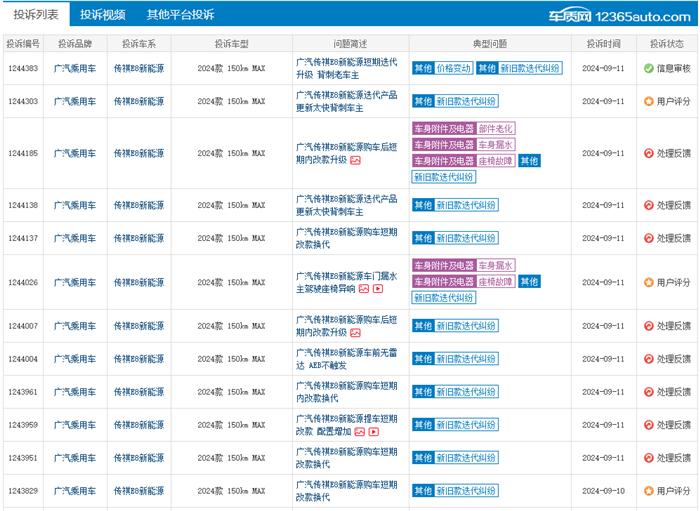
Task: Open the 车前无雷达 AEB不触发 complaint link
Action: tap(346, 359)
